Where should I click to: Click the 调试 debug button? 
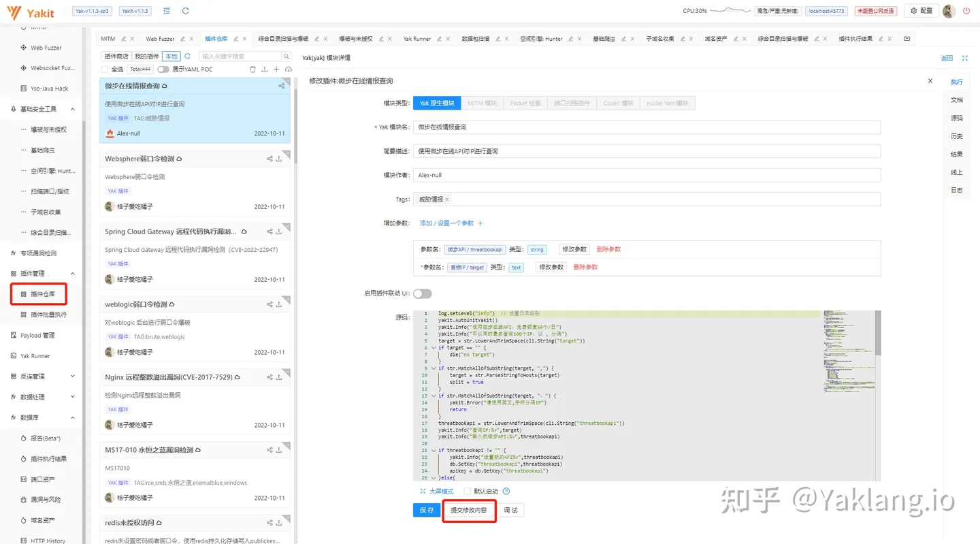(510, 510)
